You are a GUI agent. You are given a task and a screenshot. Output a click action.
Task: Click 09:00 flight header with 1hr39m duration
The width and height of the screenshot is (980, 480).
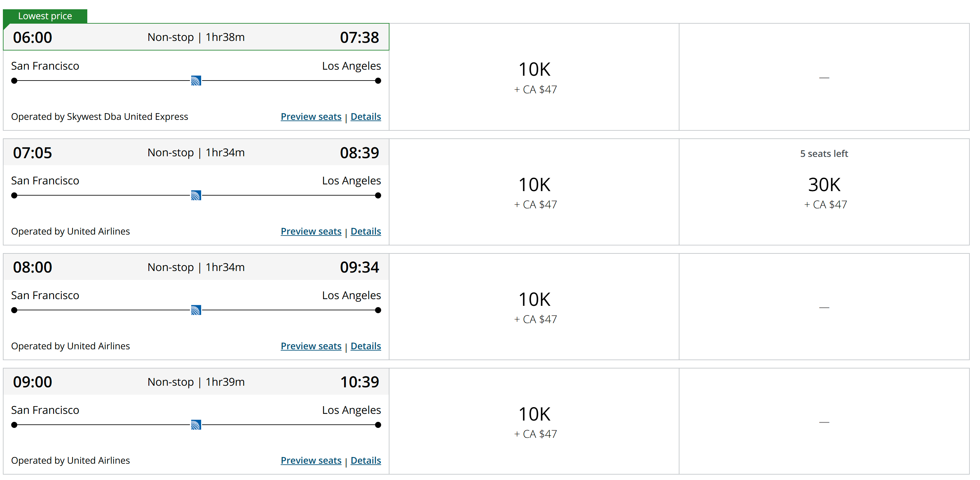[x=196, y=382]
